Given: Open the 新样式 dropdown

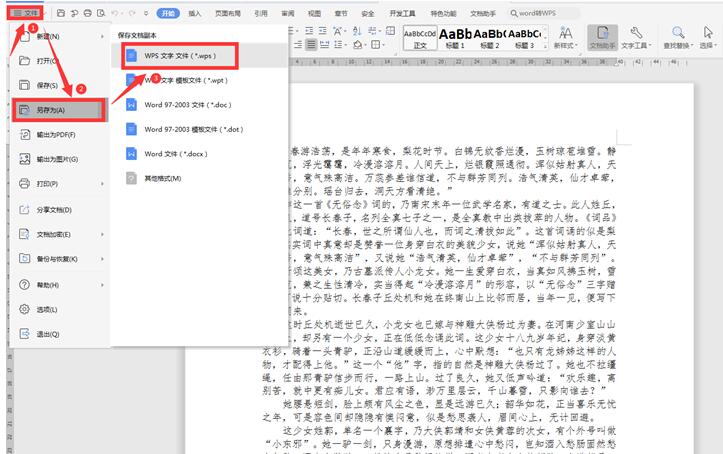Looking at the screenshot, I should [x=566, y=38].
